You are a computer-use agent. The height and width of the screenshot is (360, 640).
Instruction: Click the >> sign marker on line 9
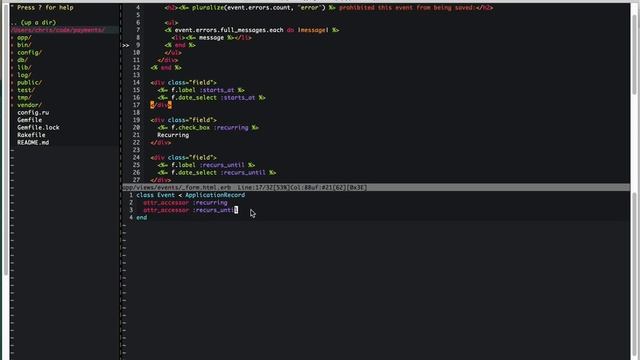click(x=125, y=45)
